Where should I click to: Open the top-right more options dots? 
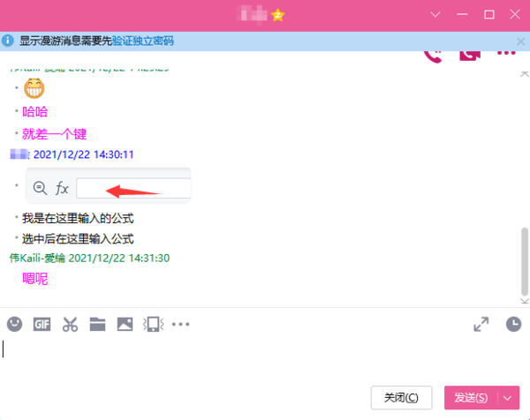506,53
